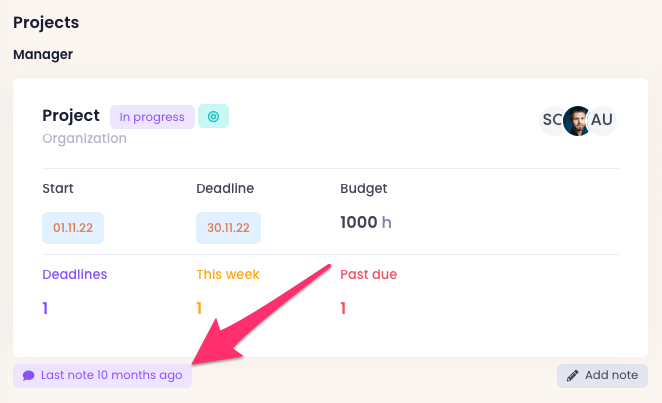Click the Budget column label

pyautogui.click(x=364, y=188)
